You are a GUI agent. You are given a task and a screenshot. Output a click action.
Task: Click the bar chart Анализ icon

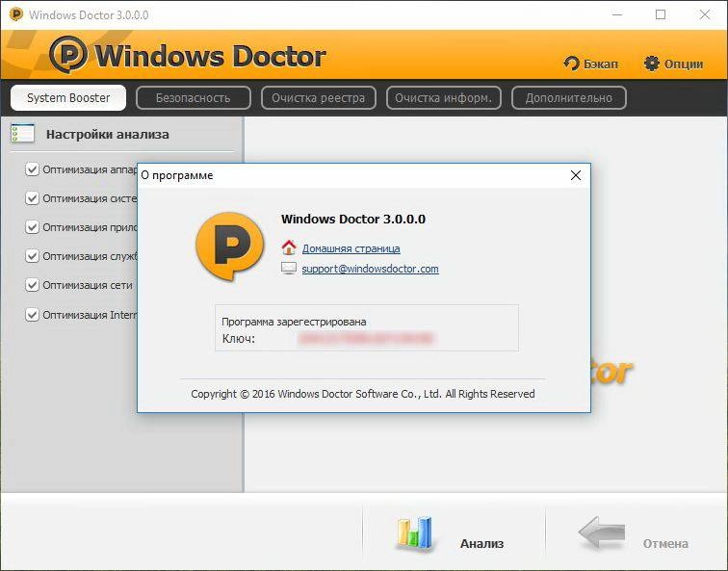tap(414, 533)
